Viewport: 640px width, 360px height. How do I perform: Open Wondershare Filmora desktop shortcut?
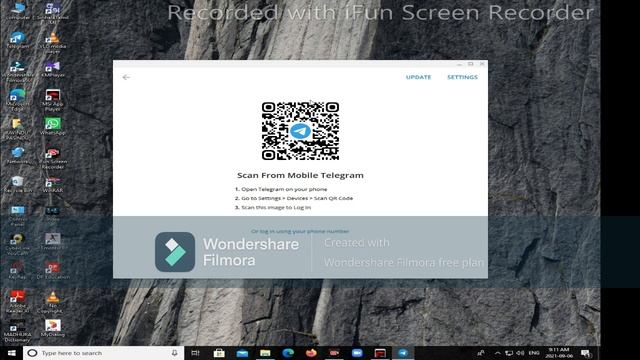(18, 71)
